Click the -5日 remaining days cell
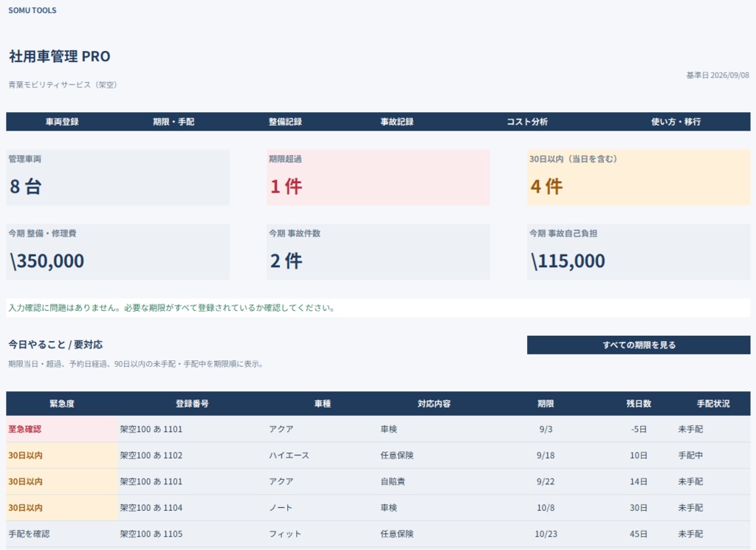 click(639, 429)
